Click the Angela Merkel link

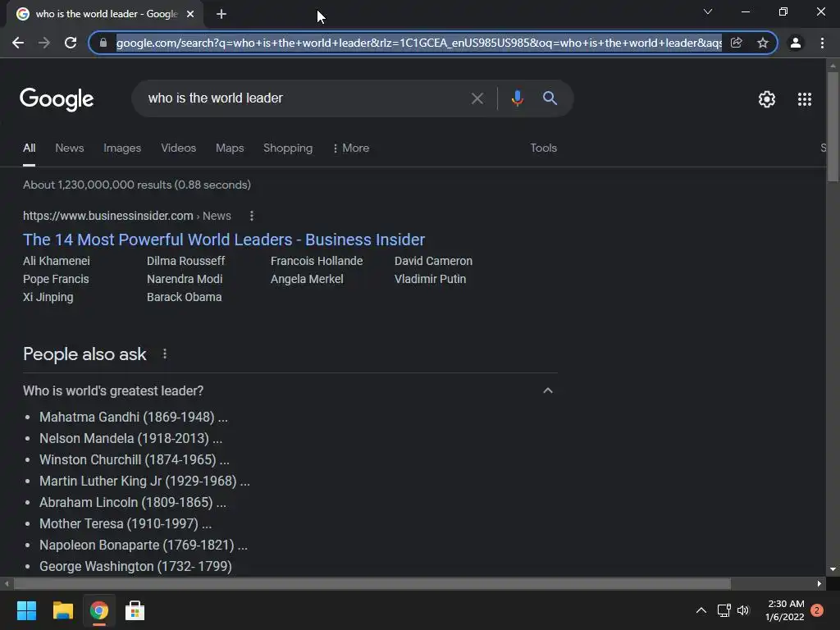click(307, 279)
